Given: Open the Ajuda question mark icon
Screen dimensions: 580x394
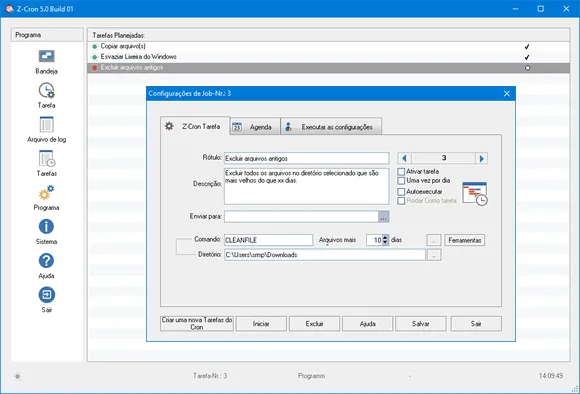Looking at the screenshot, I should [x=46, y=260].
